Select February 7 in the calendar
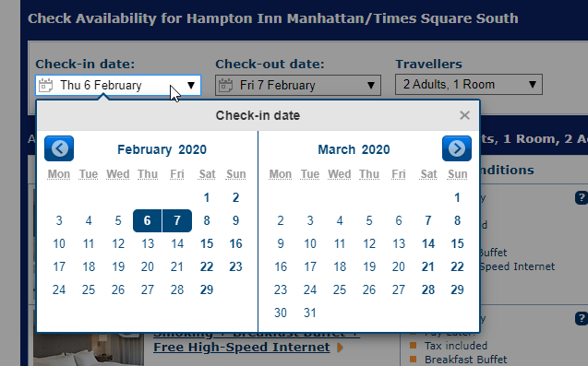Image resolution: width=588 pixels, height=366 pixels. click(177, 220)
